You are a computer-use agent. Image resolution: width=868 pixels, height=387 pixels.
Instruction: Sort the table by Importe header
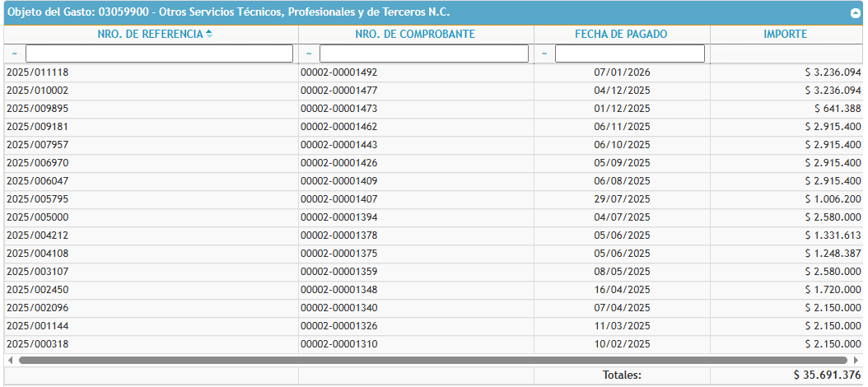[785, 35]
